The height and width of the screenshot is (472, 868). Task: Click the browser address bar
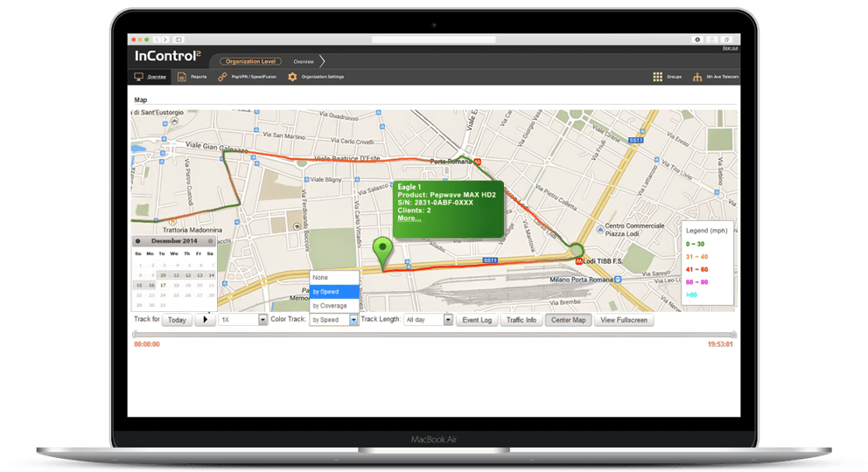433,40
